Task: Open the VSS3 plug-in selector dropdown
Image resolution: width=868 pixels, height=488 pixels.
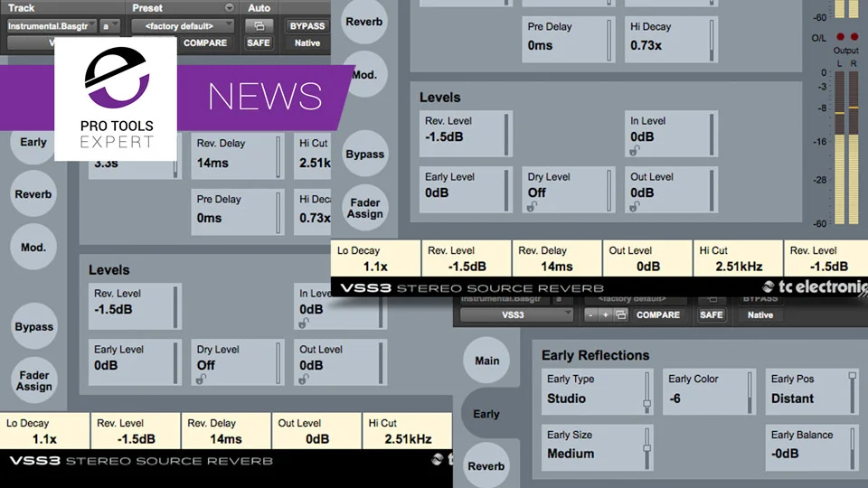Action: click(x=516, y=314)
